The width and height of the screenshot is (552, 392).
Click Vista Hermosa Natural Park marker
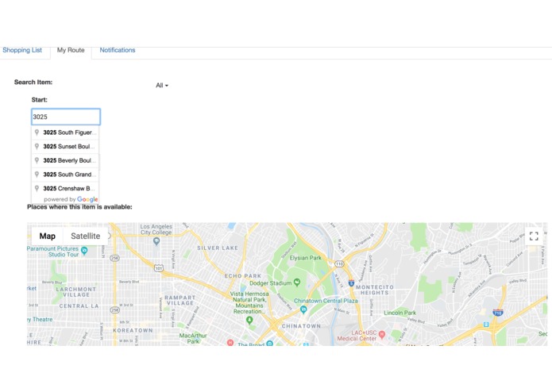click(x=249, y=320)
